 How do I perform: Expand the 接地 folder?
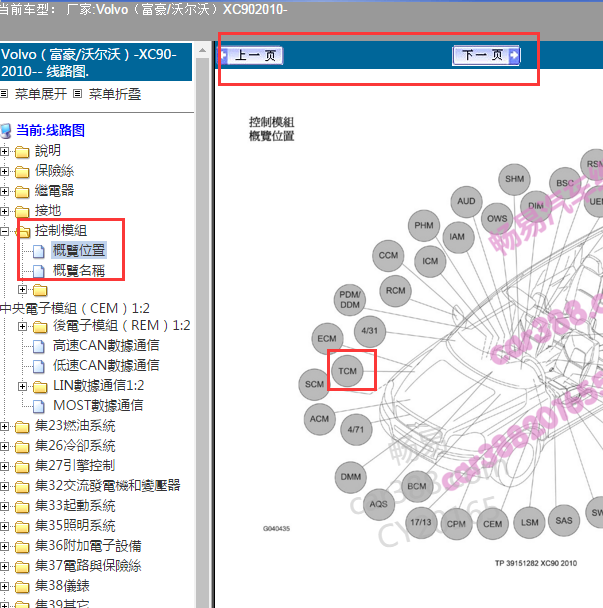click(x=5, y=211)
